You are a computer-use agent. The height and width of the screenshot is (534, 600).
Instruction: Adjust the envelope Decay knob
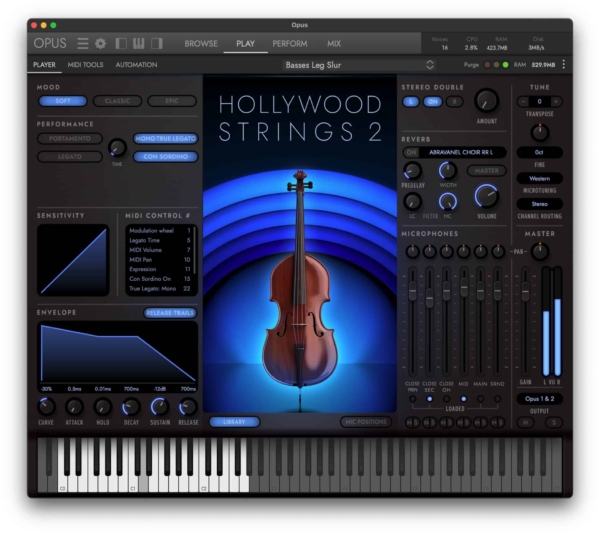131,407
